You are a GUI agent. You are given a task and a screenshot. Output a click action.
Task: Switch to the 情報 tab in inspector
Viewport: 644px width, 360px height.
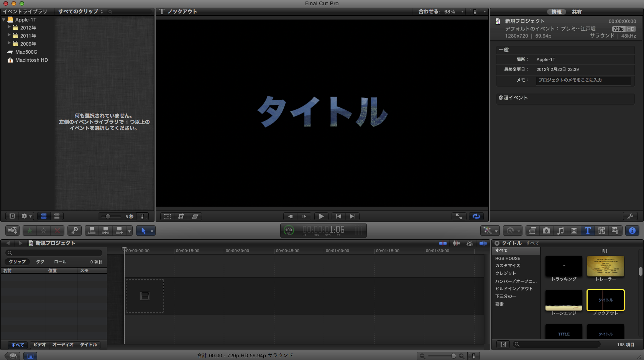557,12
